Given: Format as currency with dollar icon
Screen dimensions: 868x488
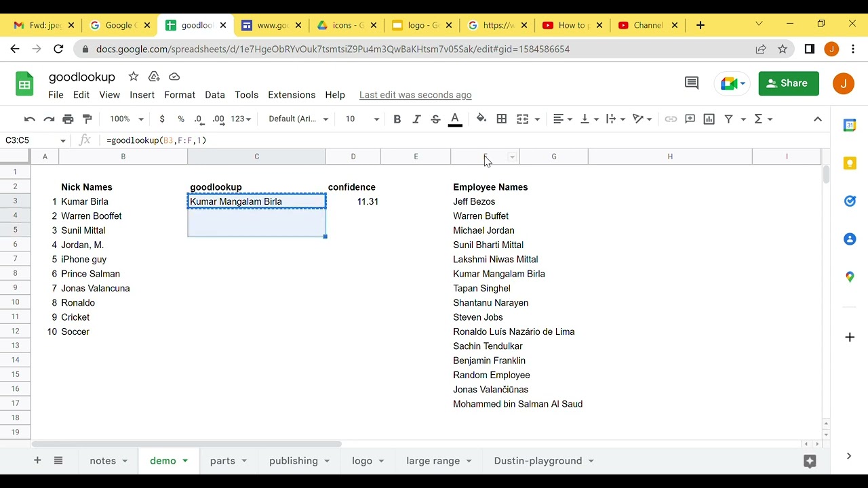Looking at the screenshot, I should 162,119.
